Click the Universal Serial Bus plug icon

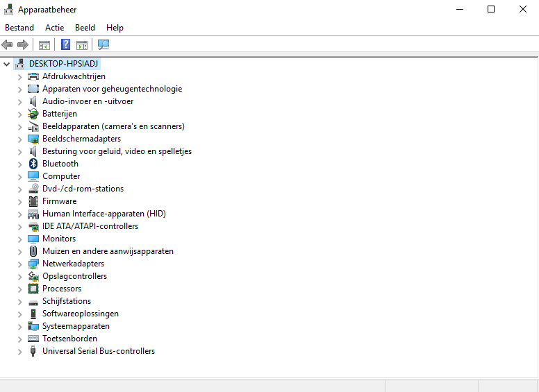pos(33,351)
